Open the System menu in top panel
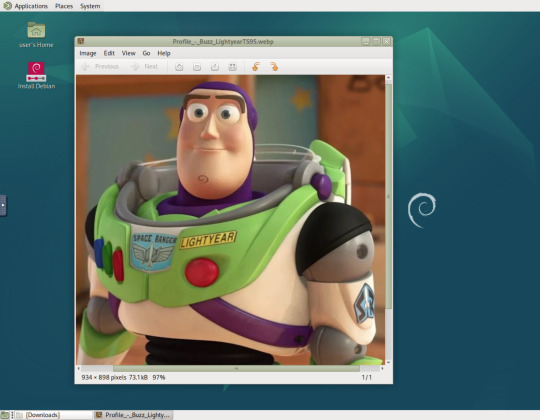540x420 pixels. [90, 6]
